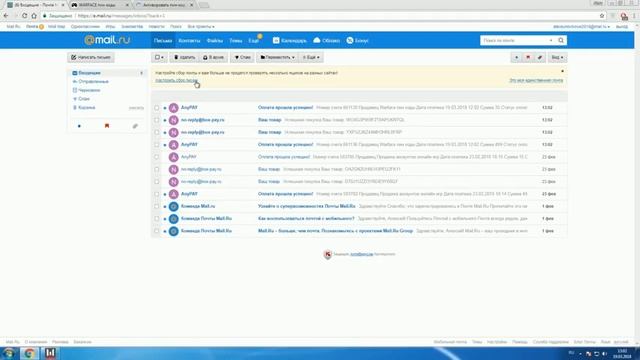Viewport: 640px width, 360px height.
Task: Click browser home icon
Action: pos(34,16)
